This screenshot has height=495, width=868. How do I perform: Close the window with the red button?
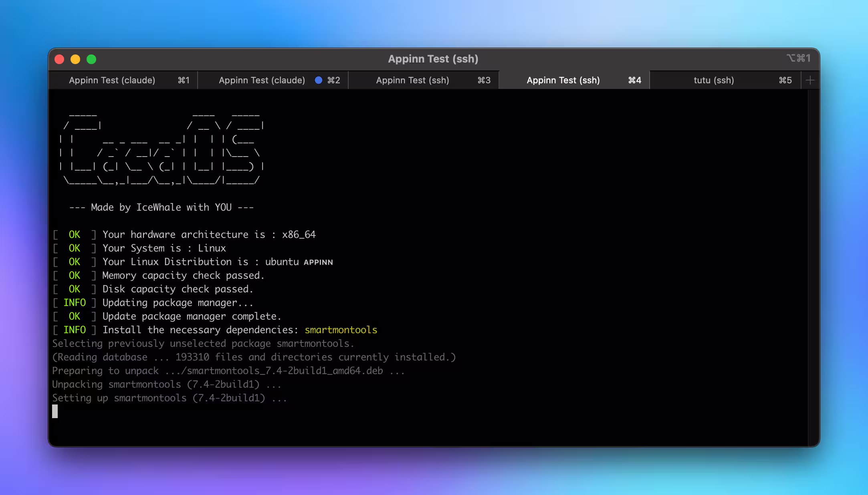pos(59,59)
